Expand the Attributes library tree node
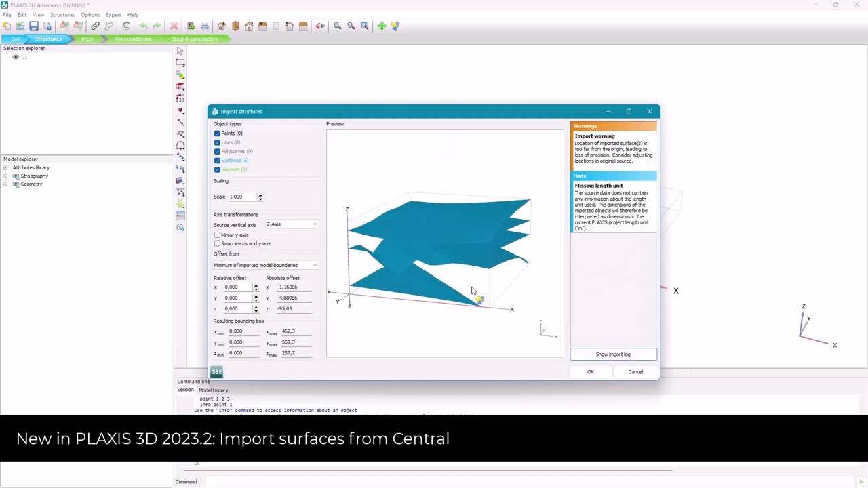The width and height of the screenshot is (868, 488). [x=5, y=167]
